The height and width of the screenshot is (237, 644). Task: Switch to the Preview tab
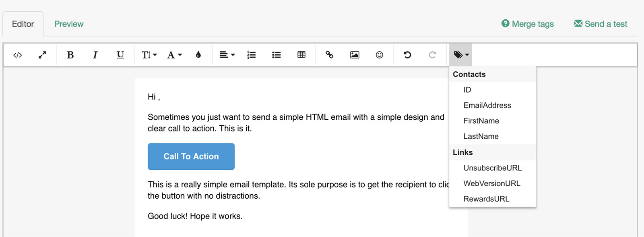[x=69, y=24]
